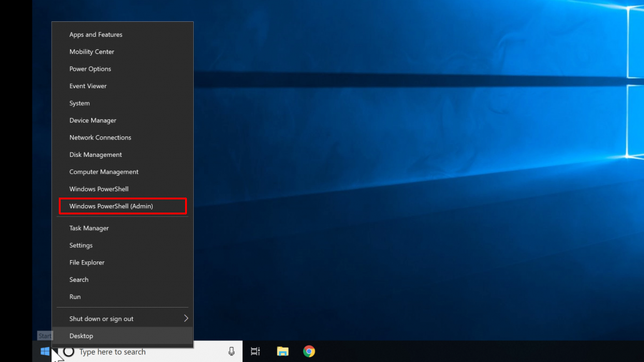Click the Cortana circle icon
The width and height of the screenshot is (644, 362).
pyautogui.click(x=69, y=352)
